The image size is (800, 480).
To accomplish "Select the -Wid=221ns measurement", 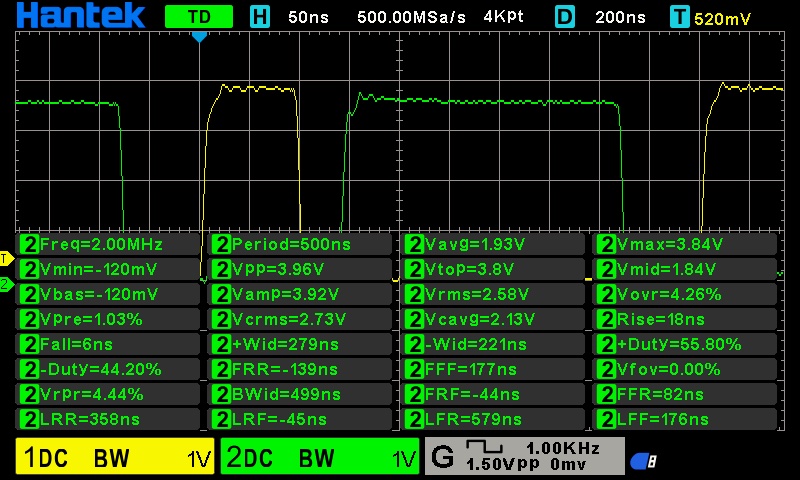I will coord(493,344).
